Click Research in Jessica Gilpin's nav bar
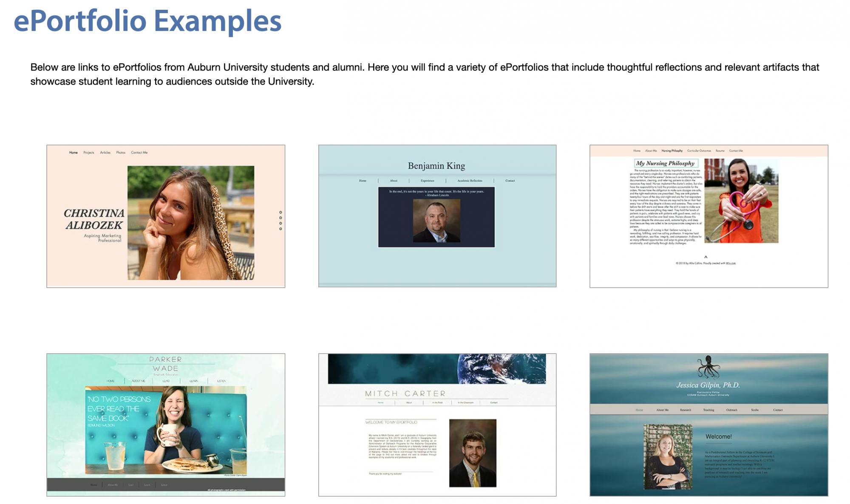850x504 pixels. 685,410
